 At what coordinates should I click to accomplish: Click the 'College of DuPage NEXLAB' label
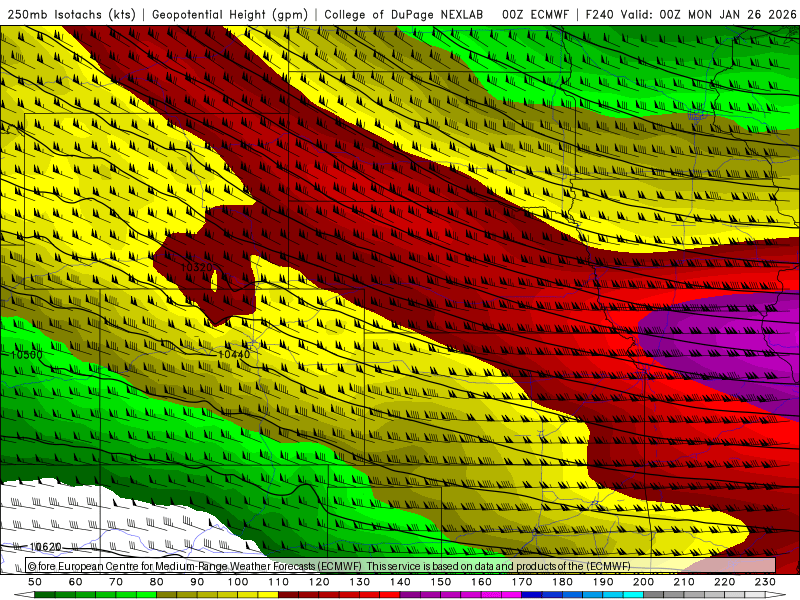(404, 14)
